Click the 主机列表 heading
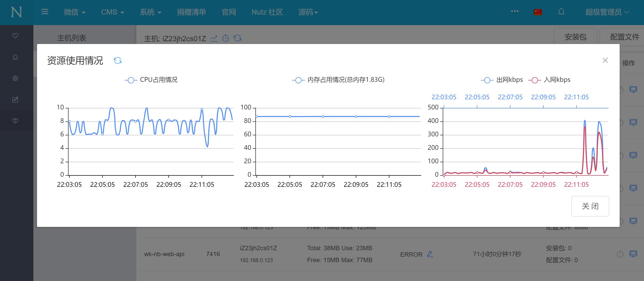 pyautogui.click(x=72, y=38)
